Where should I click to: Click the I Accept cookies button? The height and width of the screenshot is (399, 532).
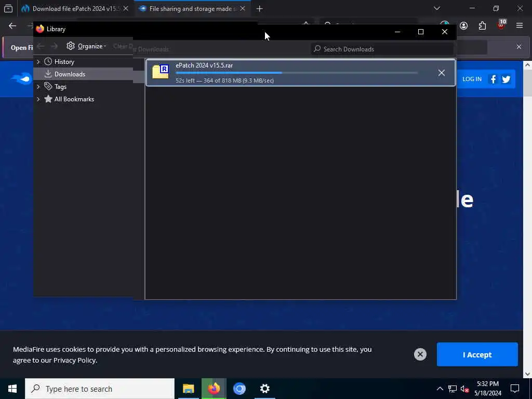477,354
